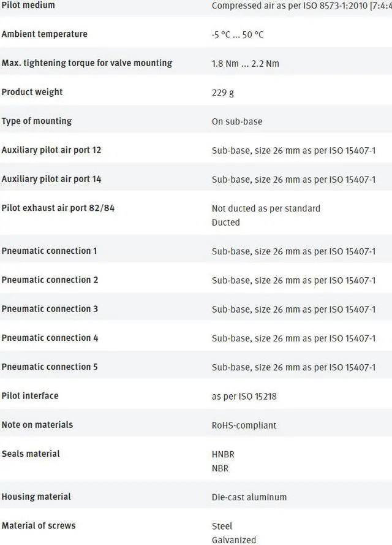392x545 pixels.
Task: Select the 1.8 Nm ... 2.2 Nm torque value
Action: [246, 64]
